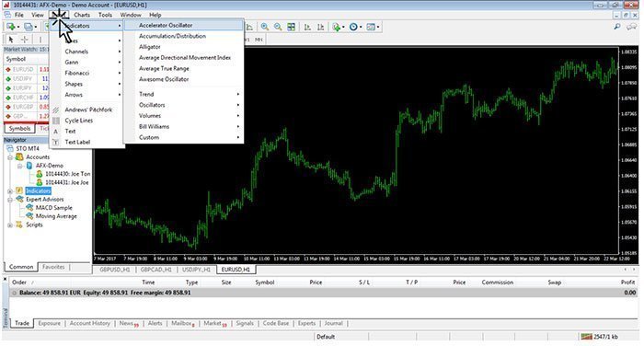The image size is (644, 346).
Task: Open the Charts menu
Action: [x=82, y=15]
